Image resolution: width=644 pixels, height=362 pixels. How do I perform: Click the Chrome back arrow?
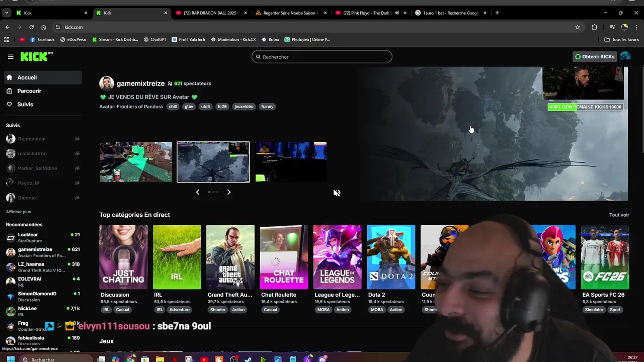[x=7, y=27]
